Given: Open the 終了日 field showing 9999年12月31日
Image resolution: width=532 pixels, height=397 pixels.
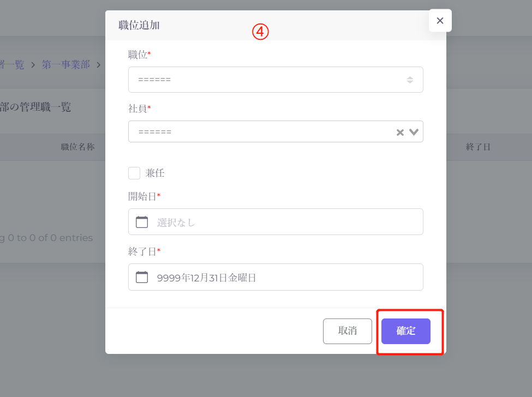Looking at the screenshot, I should pyautogui.click(x=284, y=277).
